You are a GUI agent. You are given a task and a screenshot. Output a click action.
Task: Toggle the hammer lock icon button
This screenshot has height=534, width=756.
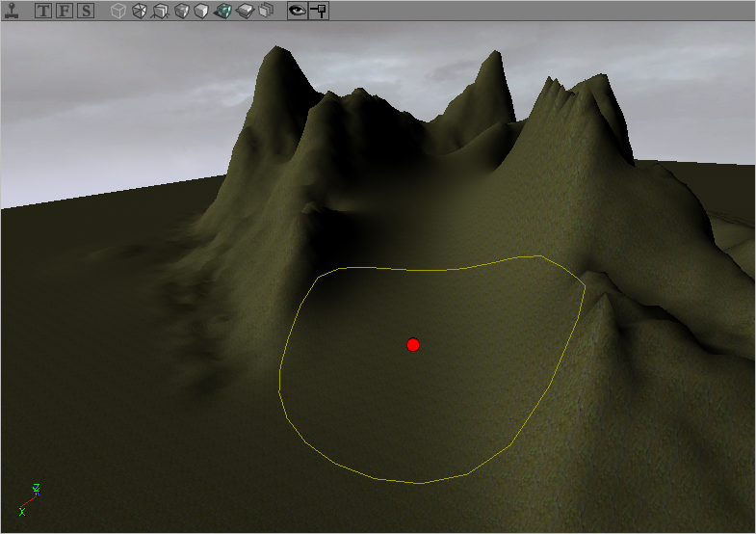(319, 11)
